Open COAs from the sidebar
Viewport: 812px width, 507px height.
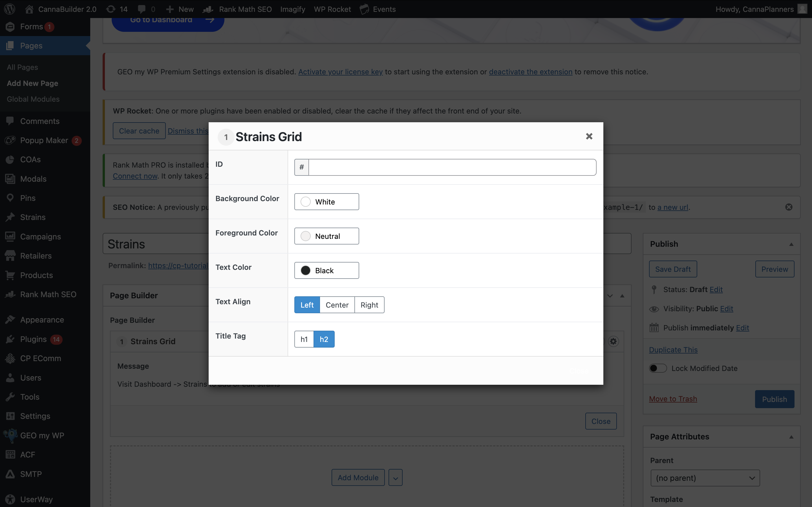[30, 160]
